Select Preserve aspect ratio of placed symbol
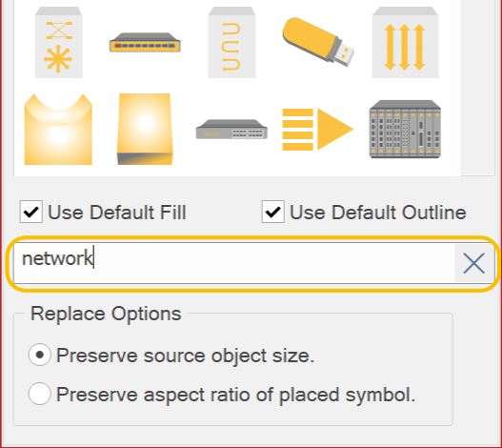Screen dimensions: 502x448 point(40,394)
